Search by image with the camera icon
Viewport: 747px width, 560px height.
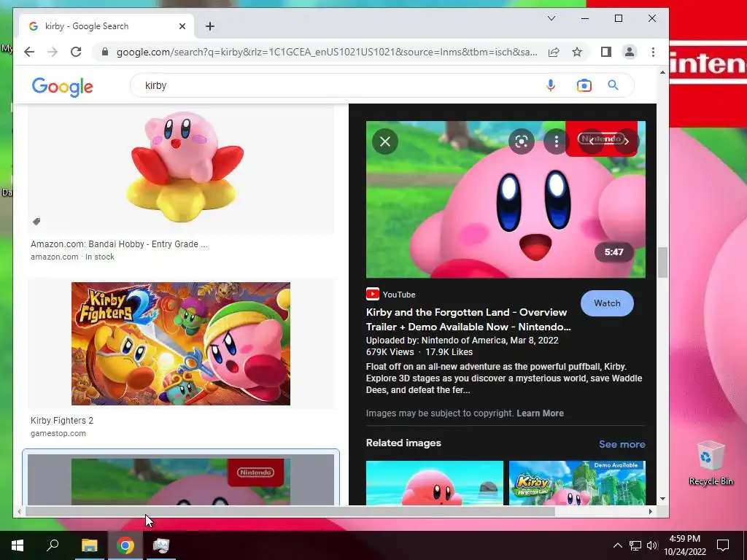pos(584,86)
